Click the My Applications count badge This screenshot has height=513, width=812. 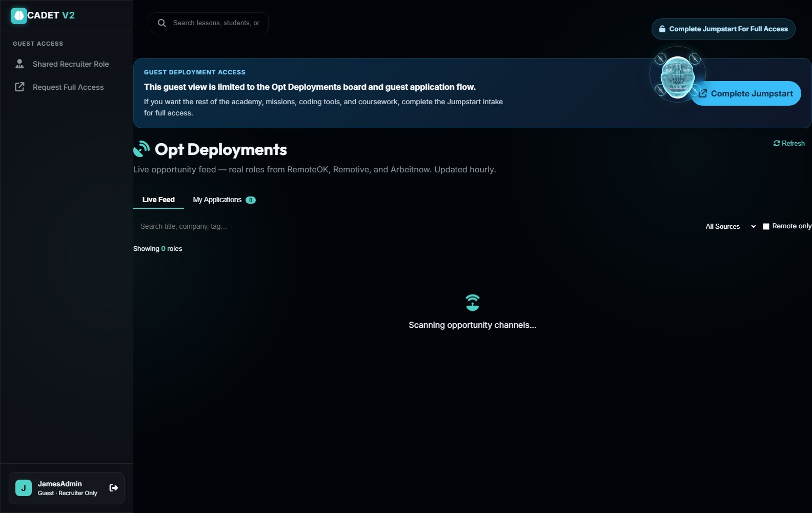click(251, 200)
